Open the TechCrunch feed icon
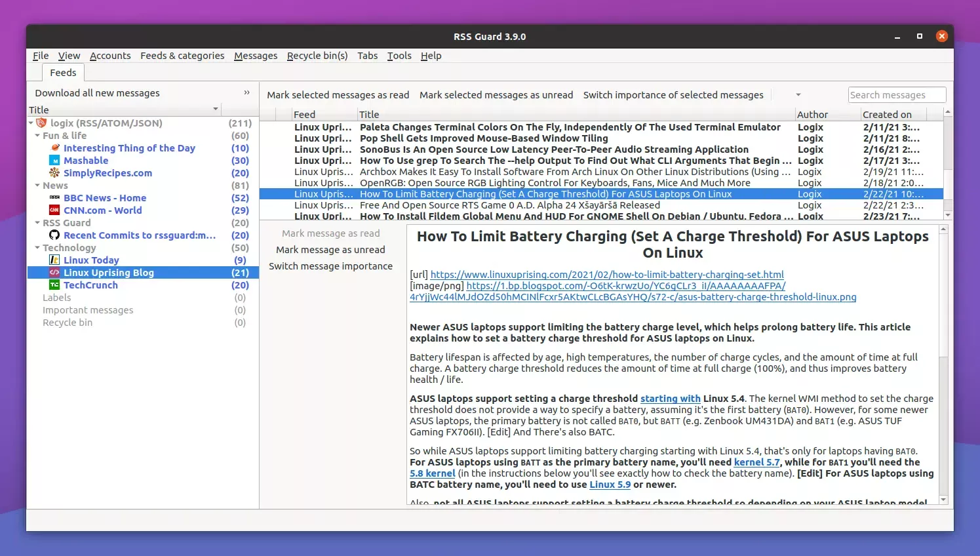 click(x=55, y=285)
